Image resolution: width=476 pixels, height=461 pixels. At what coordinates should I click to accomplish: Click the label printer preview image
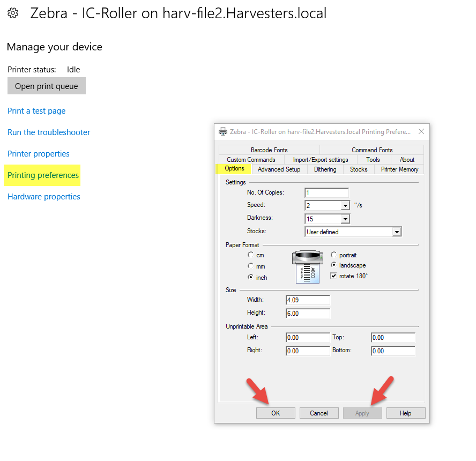(308, 266)
